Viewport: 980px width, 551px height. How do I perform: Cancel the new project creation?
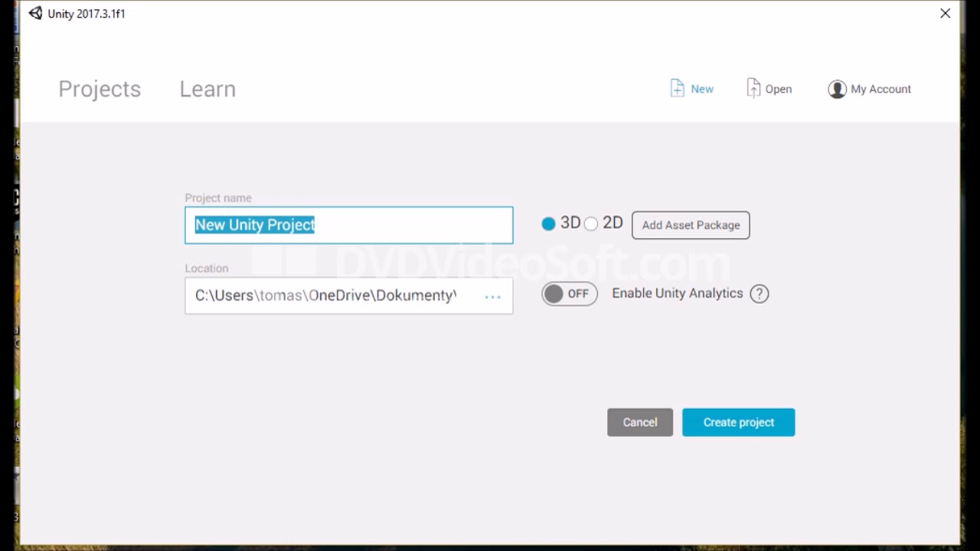coord(640,422)
